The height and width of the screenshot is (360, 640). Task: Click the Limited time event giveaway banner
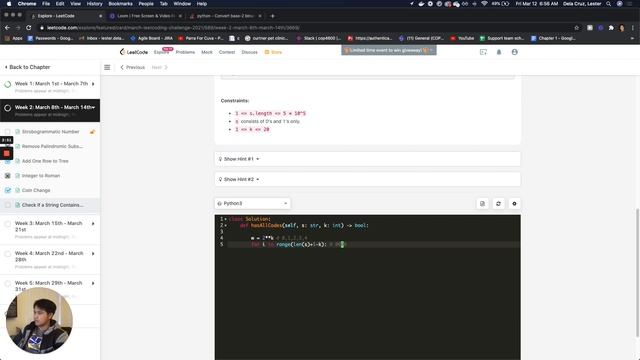tap(389, 50)
